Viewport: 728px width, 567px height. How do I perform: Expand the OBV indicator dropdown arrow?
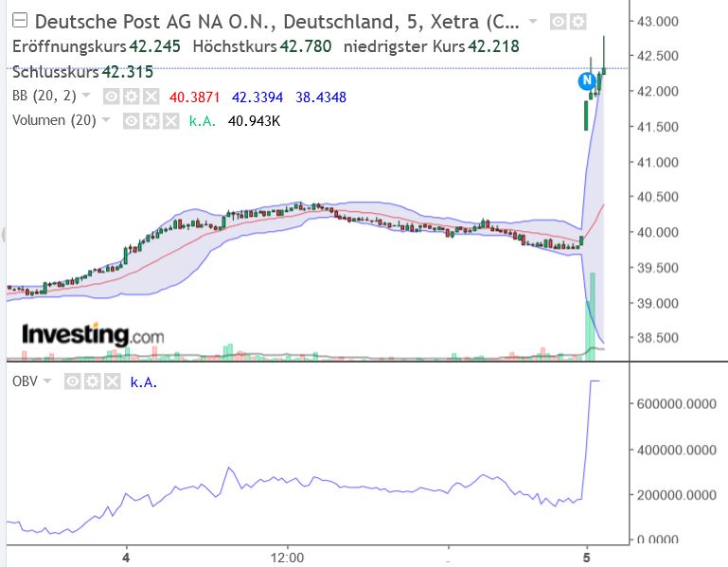click(47, 381)
